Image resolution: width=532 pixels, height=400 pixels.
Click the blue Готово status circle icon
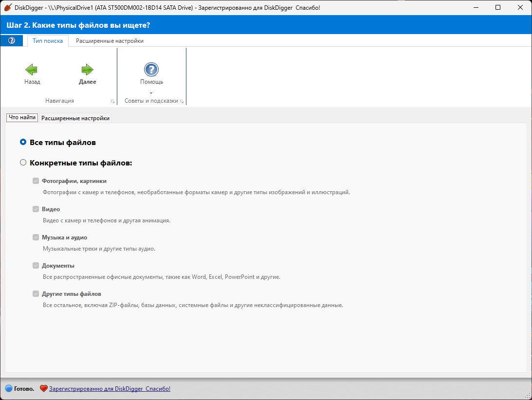[x=8, y=388]
